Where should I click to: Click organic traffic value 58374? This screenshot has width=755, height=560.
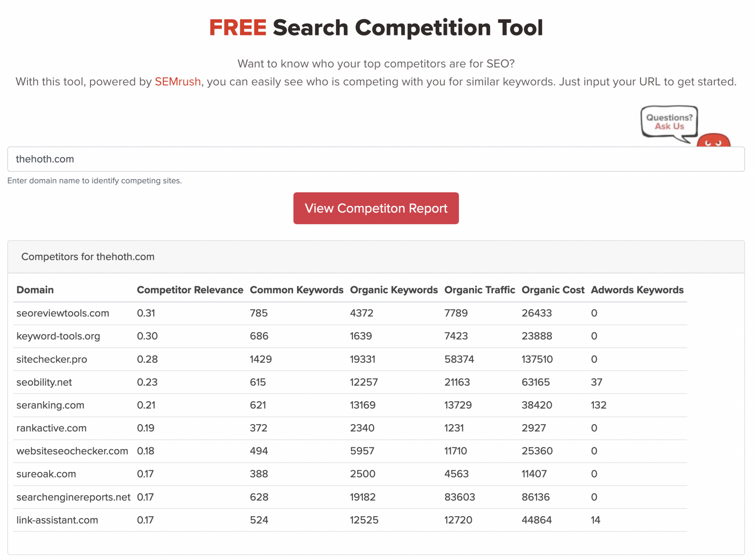pos(459,359)
